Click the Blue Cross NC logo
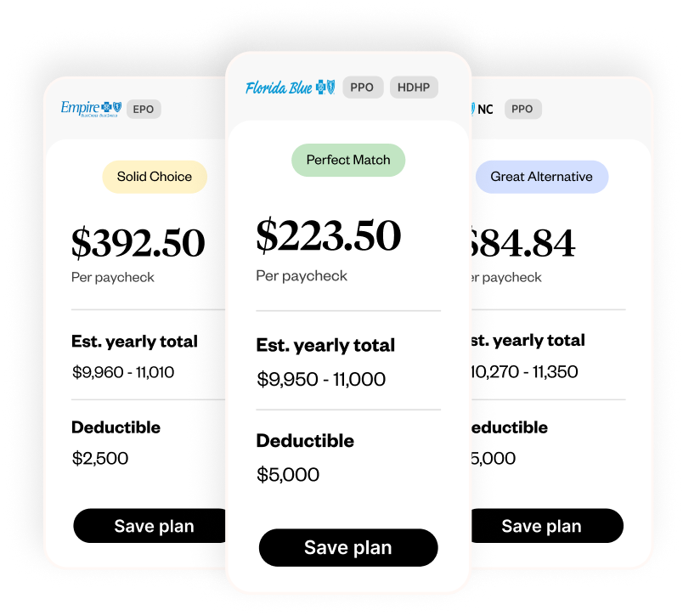Viewport: 683px width, 616px height. [483, 110]
